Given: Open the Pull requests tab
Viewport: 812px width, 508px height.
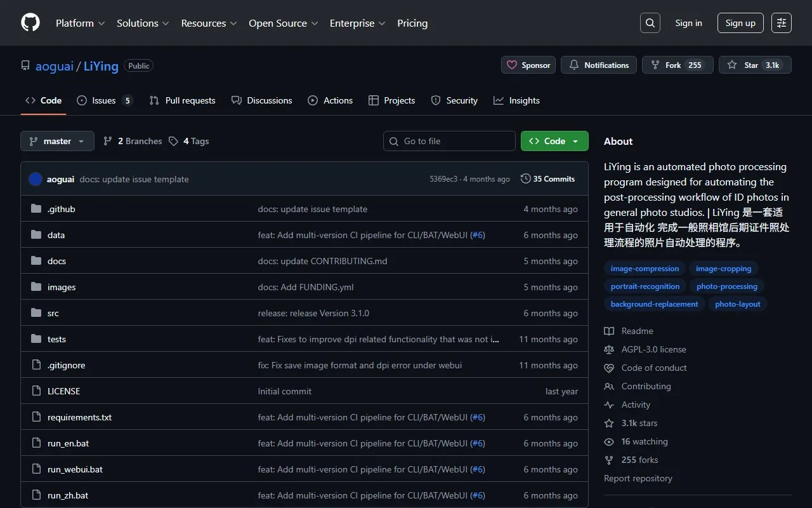Looking at the screenshot, I should click(183, 100).
